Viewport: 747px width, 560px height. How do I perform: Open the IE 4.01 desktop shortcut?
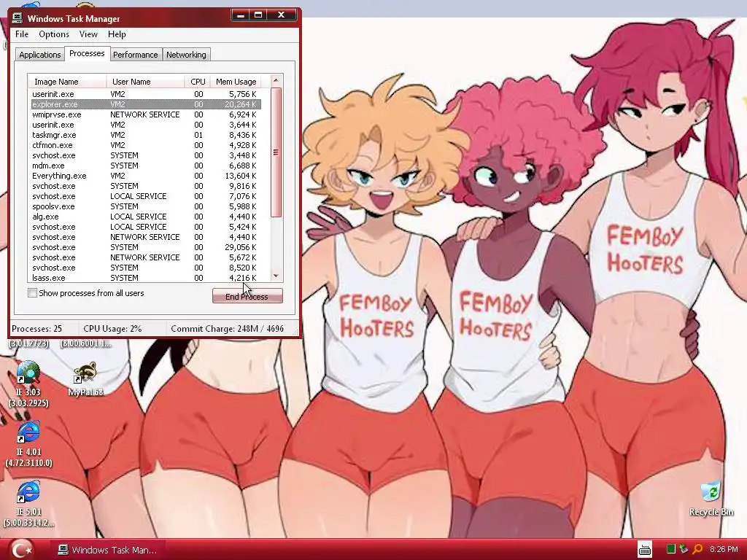click(x=28, y=444)
